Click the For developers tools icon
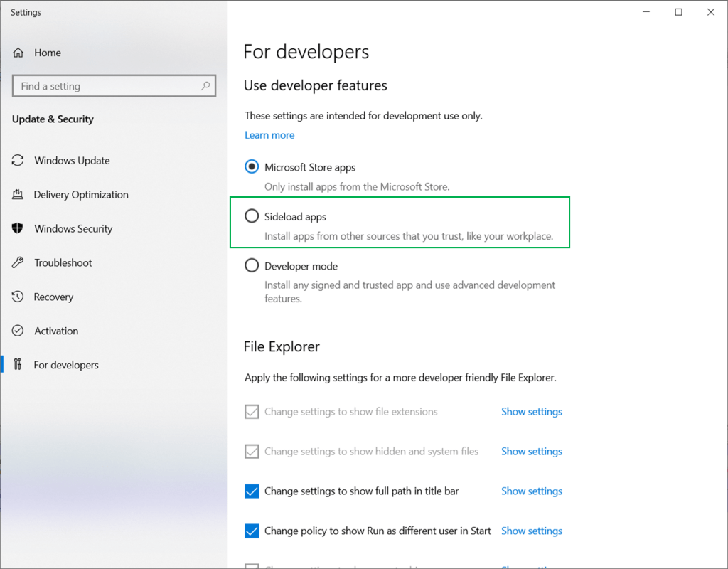 click(x=18, y=365)
